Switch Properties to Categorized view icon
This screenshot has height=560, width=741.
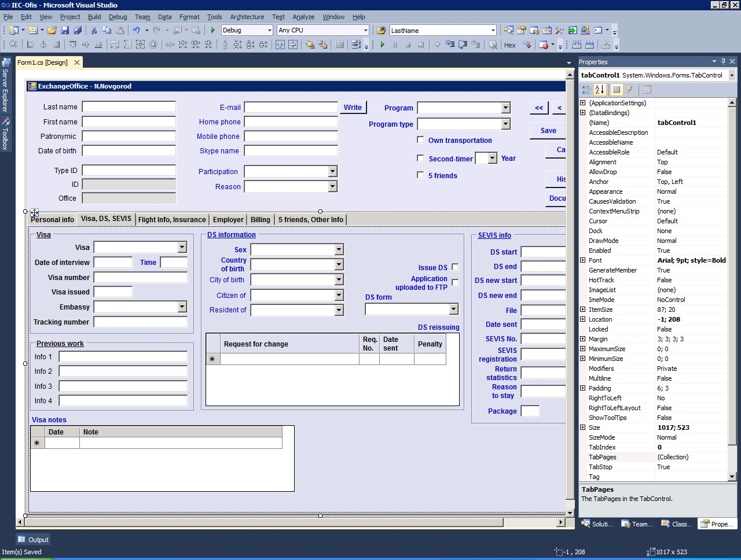click(586, 90)
